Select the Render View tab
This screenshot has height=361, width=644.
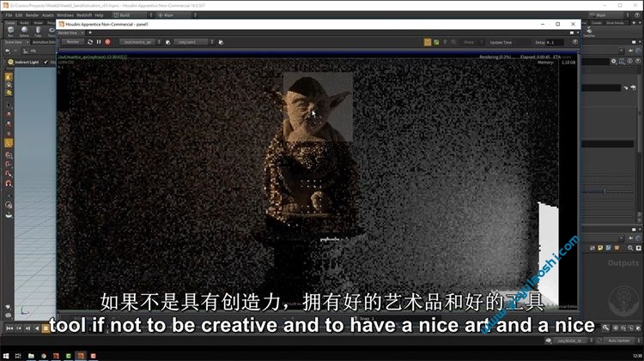coord(68,33)
